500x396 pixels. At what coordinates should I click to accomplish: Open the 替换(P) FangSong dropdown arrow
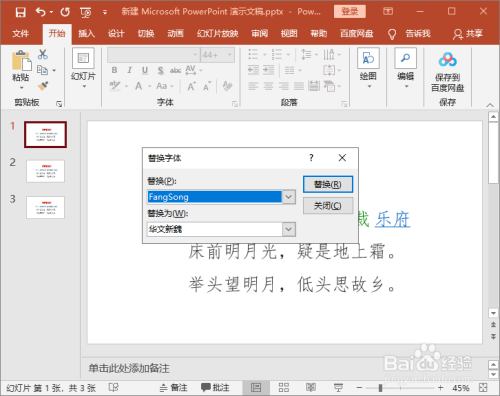click(289, 197)
